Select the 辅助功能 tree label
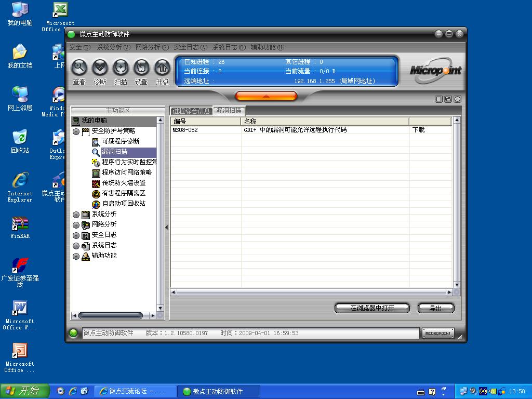The width and height of the screenshot is (532, 399). (104, 256)
